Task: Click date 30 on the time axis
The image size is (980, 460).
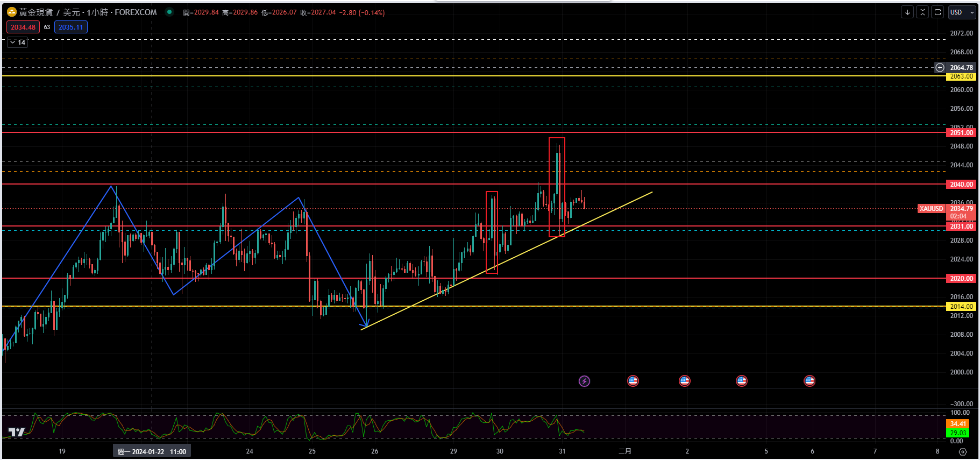Action: 500,451
